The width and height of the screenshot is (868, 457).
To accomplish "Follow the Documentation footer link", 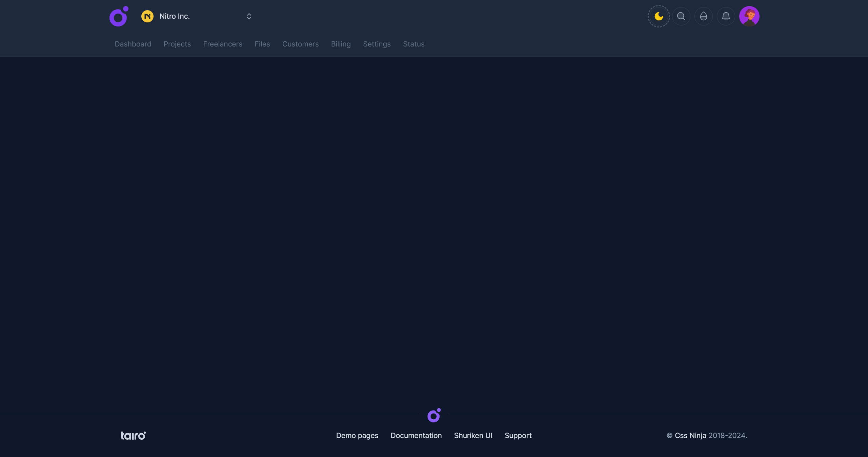I will point(416,435).
